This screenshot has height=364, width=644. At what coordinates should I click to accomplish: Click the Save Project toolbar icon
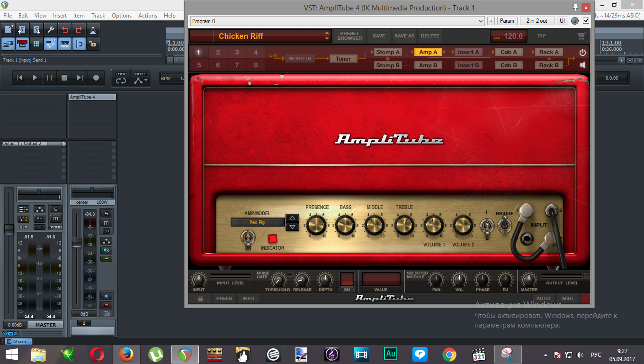pyautogui.click(x=36, y=30)
